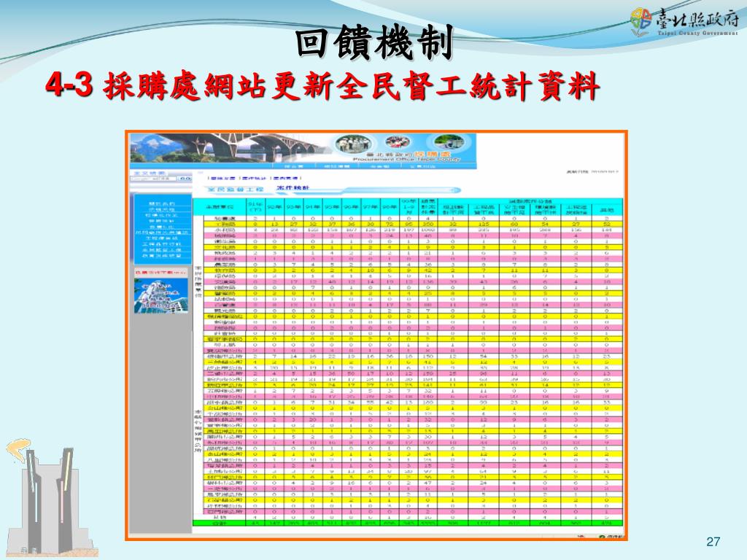Screen dimensions: 747x560
Task: Click the 92年 column header
Action: (274, 207)
